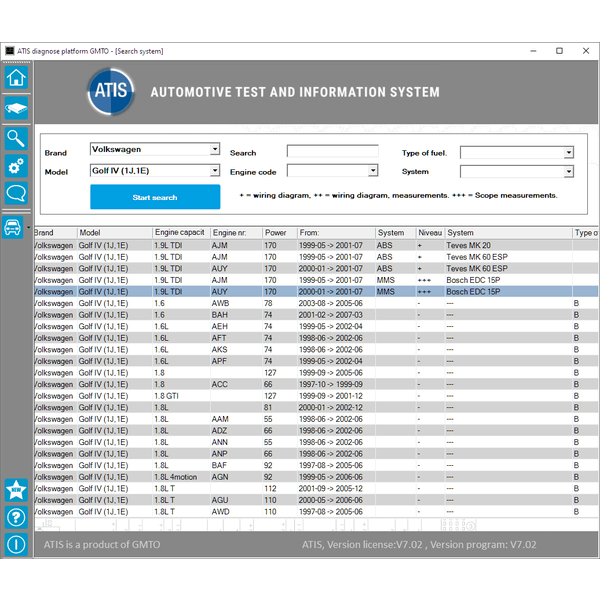Select the 1.8L 4motion AGN row
The image size is (600, 600).
[300, 477]
